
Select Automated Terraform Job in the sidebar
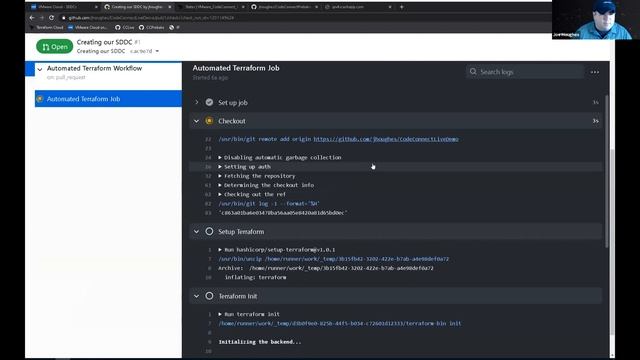[x=108, y=99]
